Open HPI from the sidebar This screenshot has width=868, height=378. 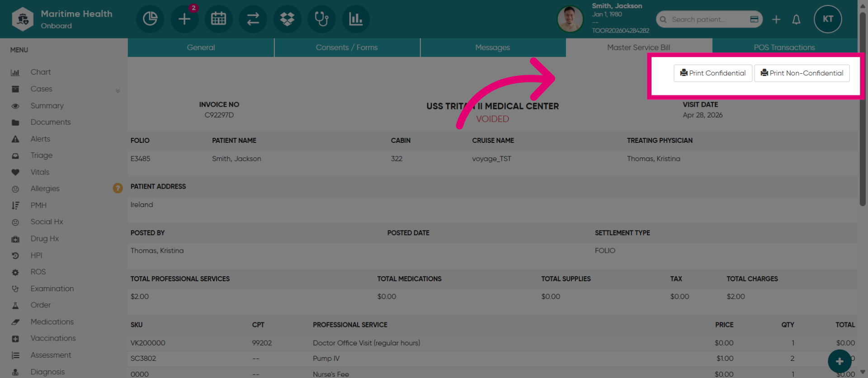[36, 255]
